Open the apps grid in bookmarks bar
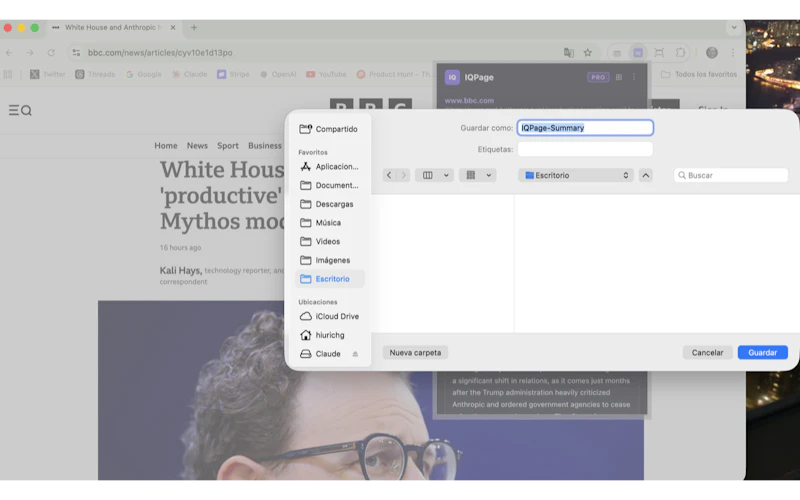Screen dimensions: 800x500 coord(8,74)
